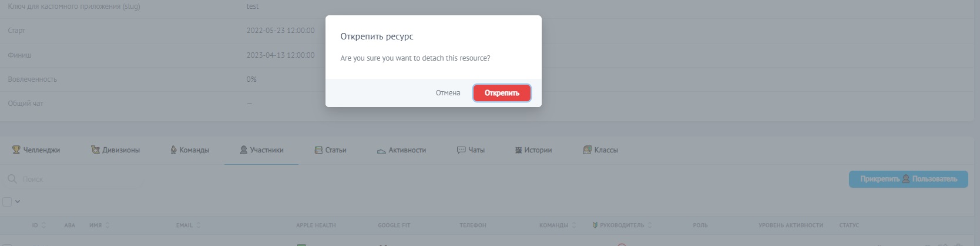Click the start date 2022-05-23 12:00:00
The height and width of the screenshot is (246, 980).
(280, 31)
